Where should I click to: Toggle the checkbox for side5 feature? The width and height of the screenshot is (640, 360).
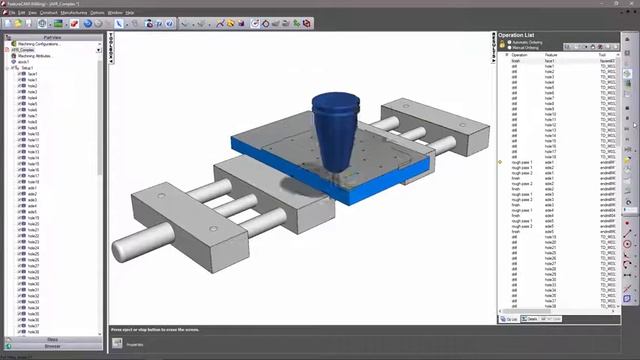(x=19, y=212)
